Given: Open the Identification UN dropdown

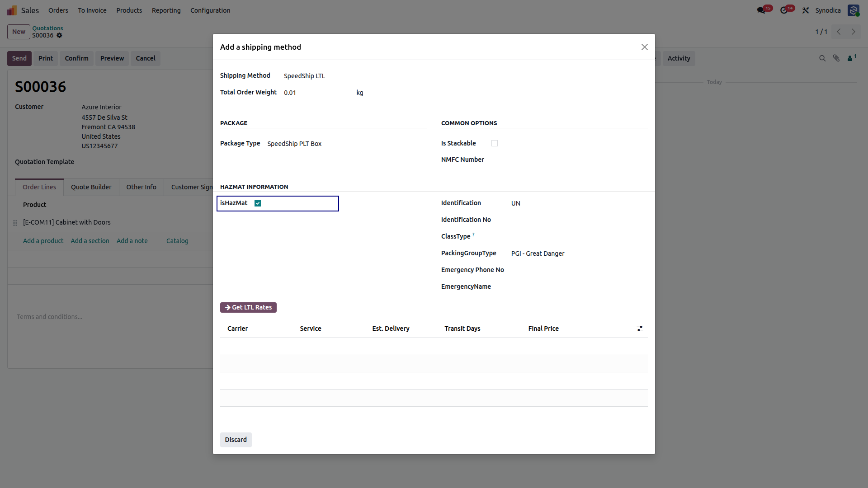Looking at the screenshot, I should coord(579,203).
